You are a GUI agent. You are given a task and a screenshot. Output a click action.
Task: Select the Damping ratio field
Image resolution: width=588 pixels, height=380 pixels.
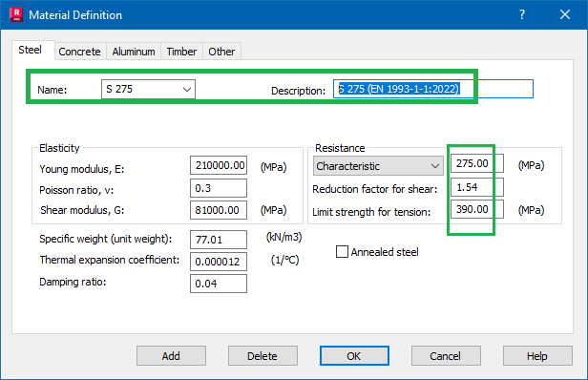(x=219, y=284)
